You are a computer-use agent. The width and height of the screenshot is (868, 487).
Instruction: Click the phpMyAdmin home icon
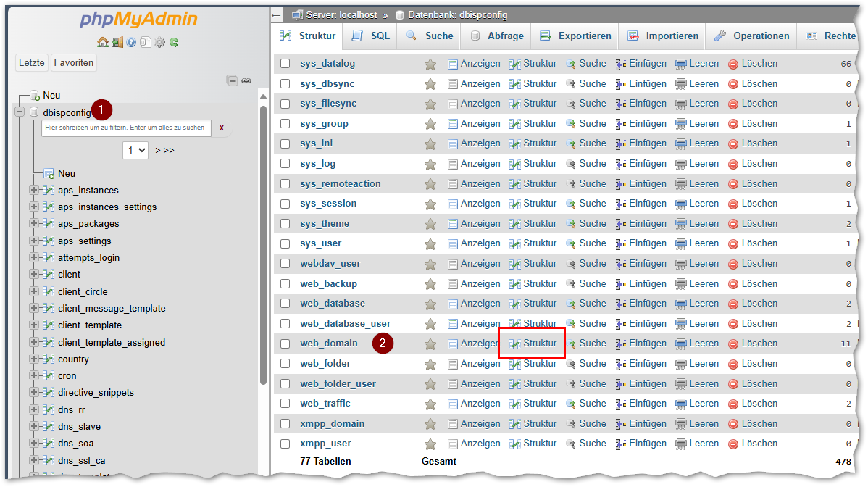[x=103, y=42]
